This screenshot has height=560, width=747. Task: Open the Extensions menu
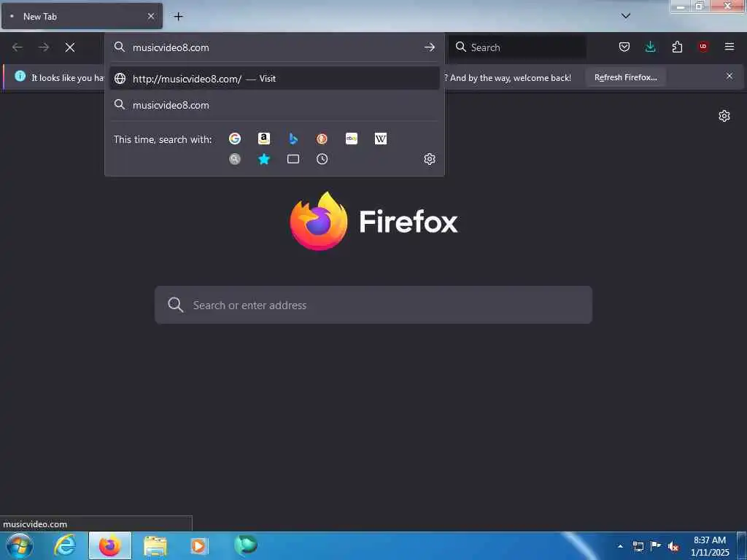point(677,47)
